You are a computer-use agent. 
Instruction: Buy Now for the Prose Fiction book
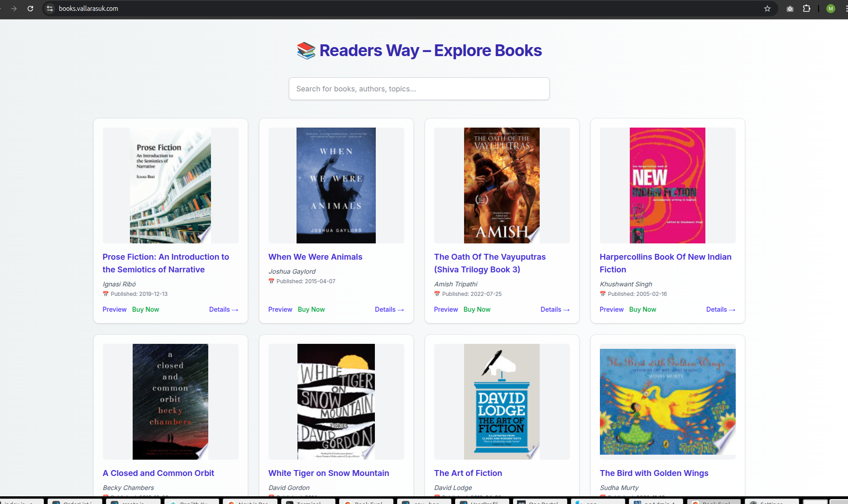coord(146,309)
